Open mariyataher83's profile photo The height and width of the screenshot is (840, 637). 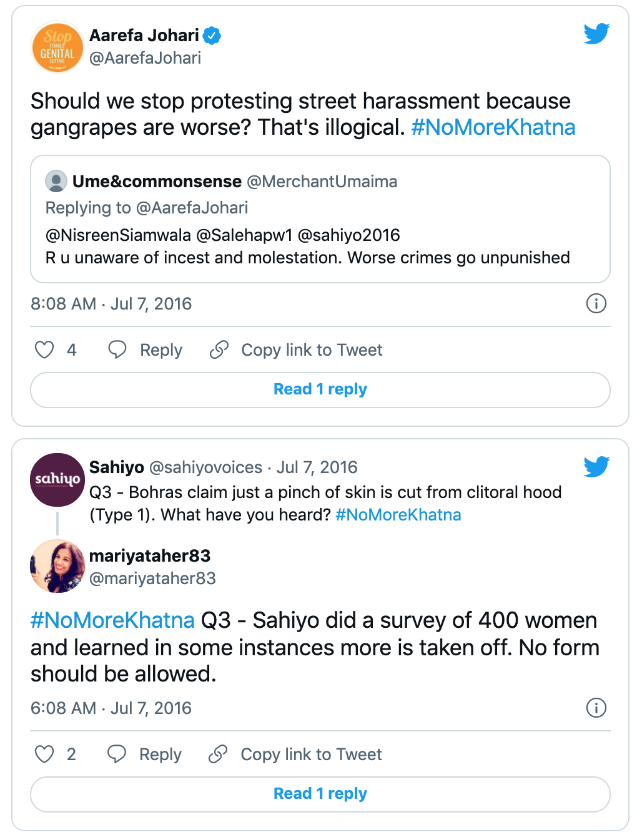57,566
